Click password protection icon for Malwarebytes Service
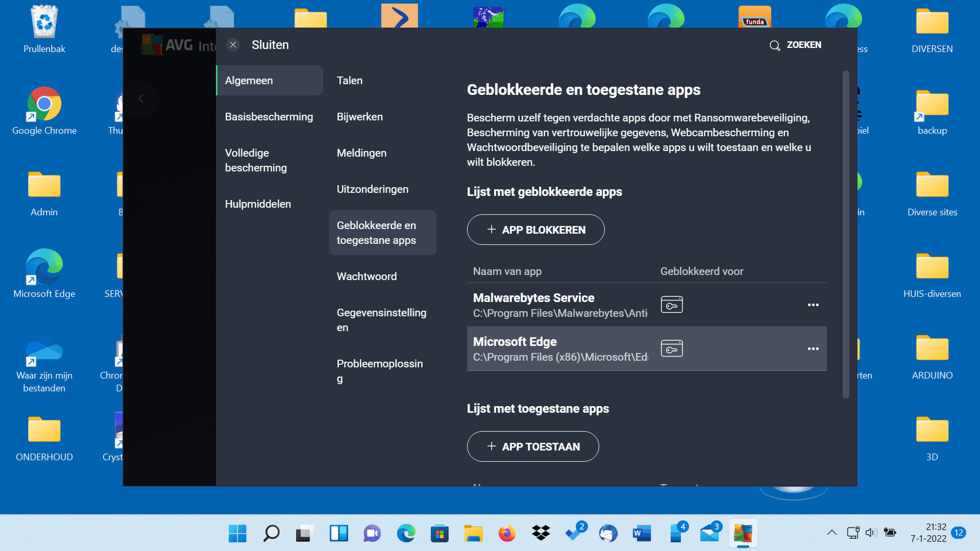The width and height of the screenshot is (980, 551). (672, 305)
